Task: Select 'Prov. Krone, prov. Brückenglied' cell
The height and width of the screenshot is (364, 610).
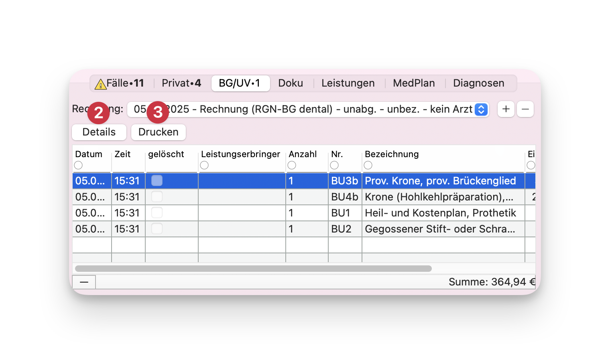Action: pos(443,181)
